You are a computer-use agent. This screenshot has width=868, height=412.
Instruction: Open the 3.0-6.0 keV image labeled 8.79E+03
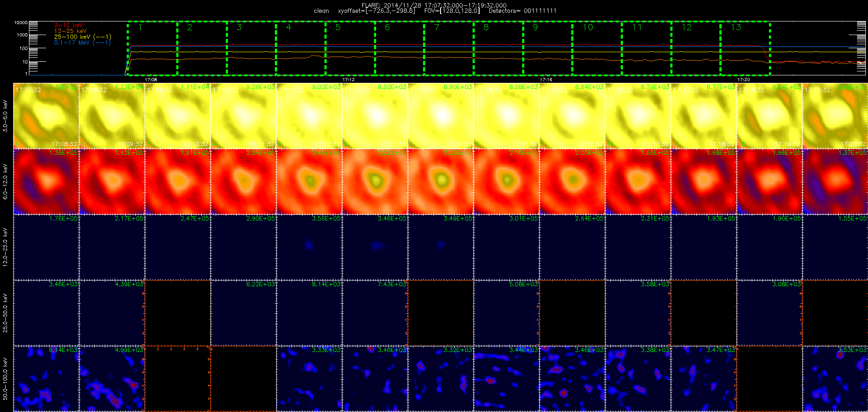(638, 116)
